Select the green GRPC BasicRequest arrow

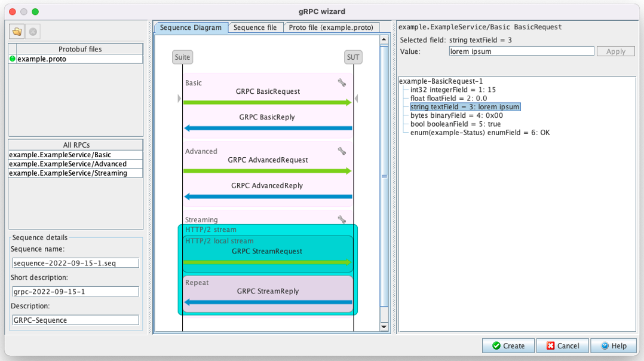tap(267, 102)
